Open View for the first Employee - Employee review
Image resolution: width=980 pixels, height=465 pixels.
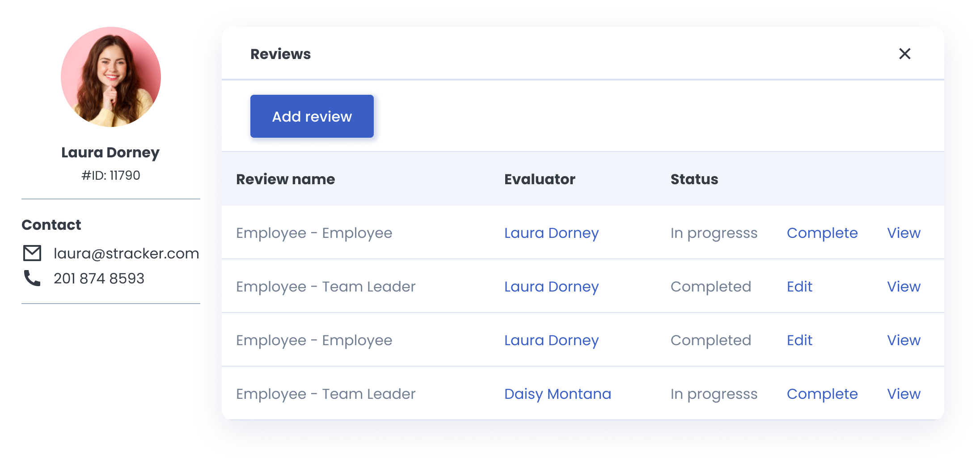(x=904, y=233)
